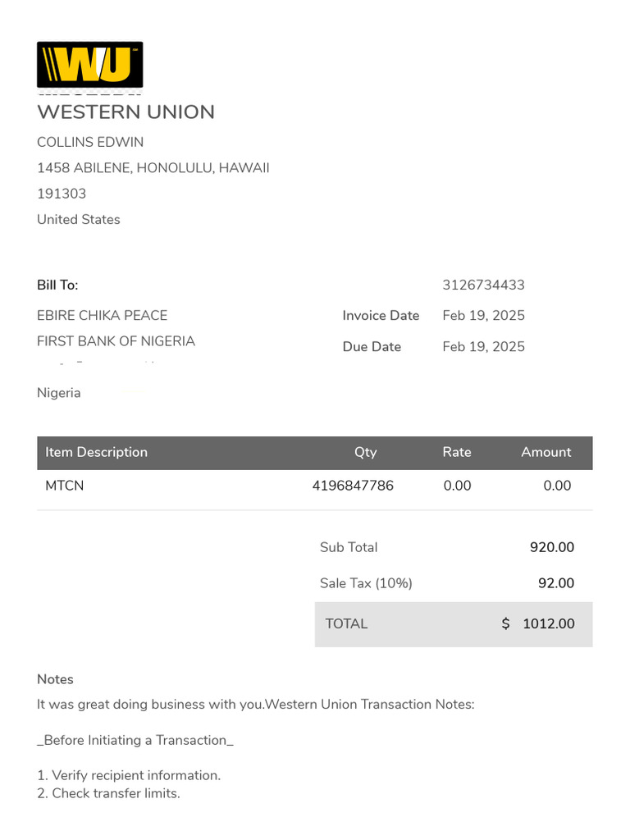Click the Sale Tax amount 92.00
This screenshot has width=630, height=840.
point(555,583)
